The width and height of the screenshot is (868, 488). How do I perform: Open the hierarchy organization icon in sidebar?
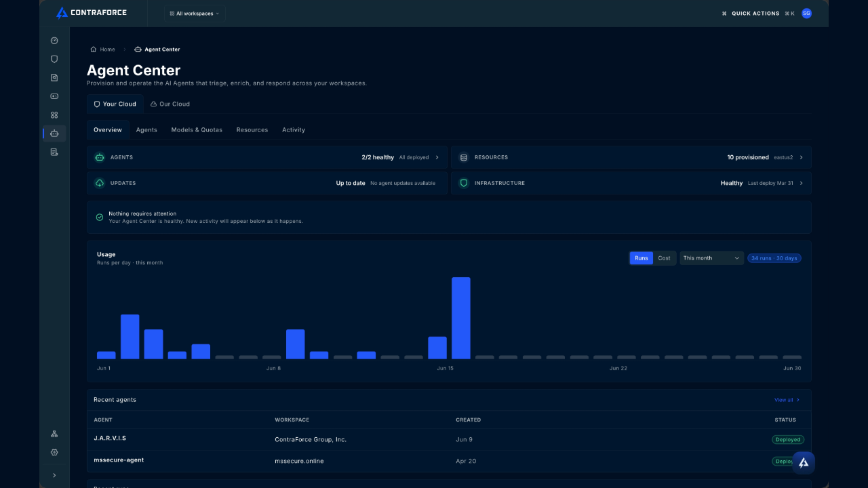(x=54, y=434)
